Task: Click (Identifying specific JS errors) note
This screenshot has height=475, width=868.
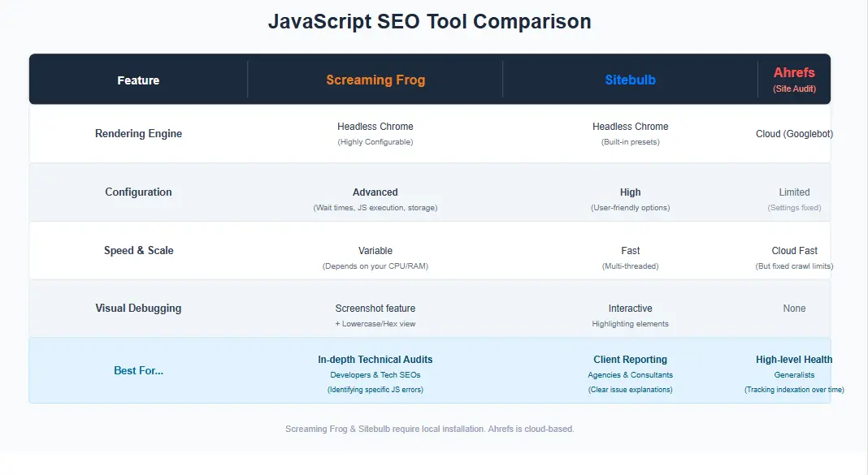Action: [x=375, y=390]
